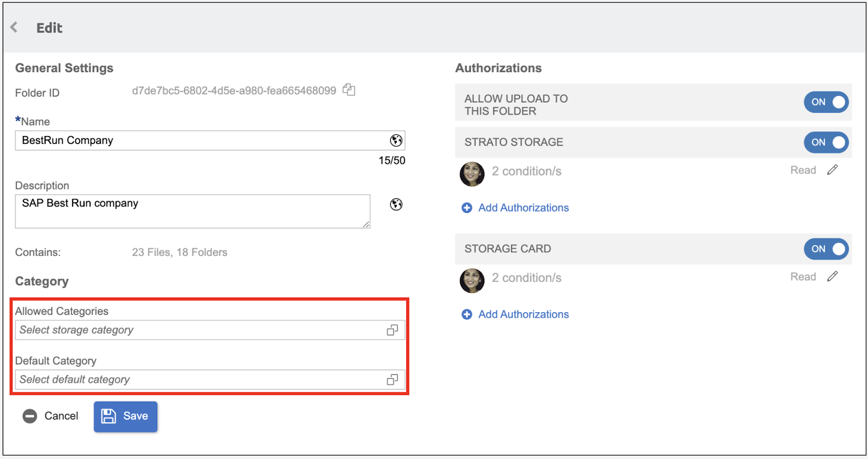Open the translation globe in Name field

(x=396, y=141)
